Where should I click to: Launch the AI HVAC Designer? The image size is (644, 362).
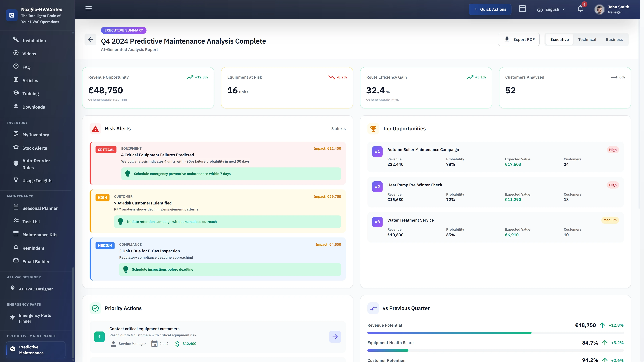36,289
